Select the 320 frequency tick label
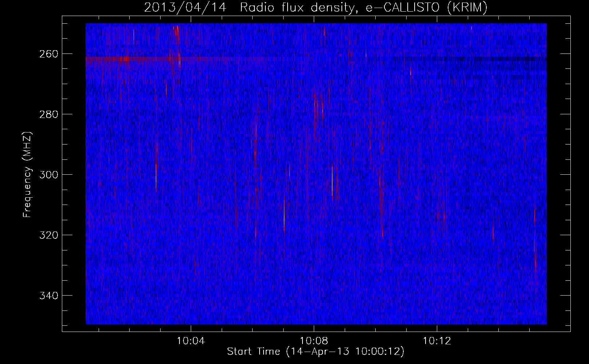 (x=49, y=235)
